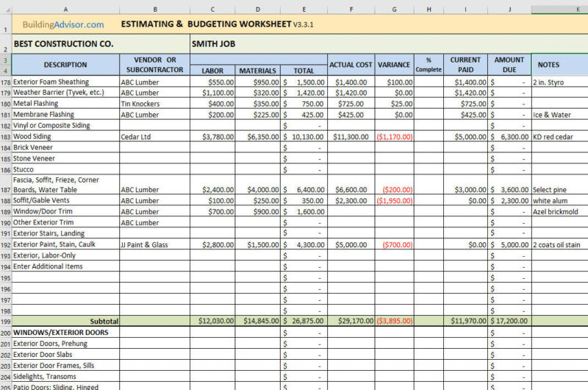Select the Stucco description cell

pos(65,169)
